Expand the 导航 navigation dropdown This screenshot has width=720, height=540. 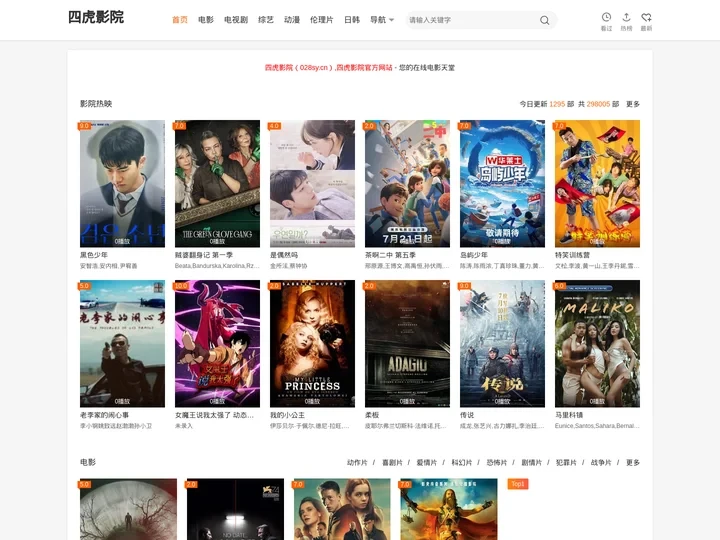tap(382, 20)
